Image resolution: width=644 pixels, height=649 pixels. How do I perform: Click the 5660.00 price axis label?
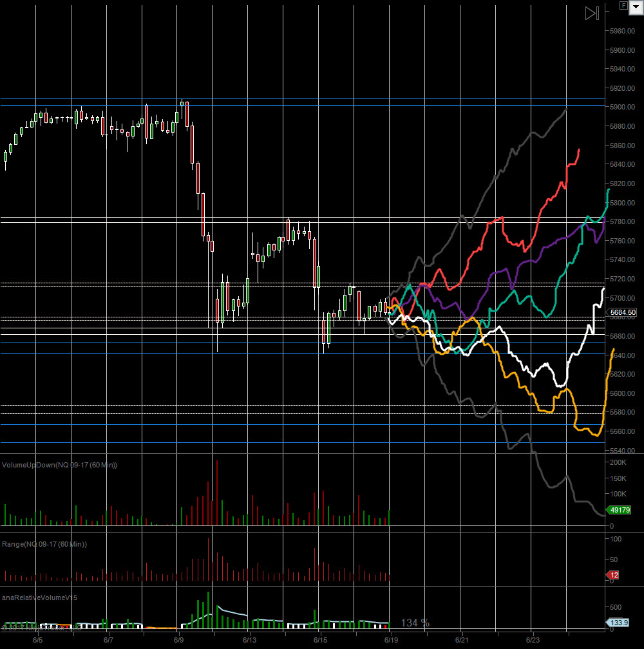click(x=622, y=336)
